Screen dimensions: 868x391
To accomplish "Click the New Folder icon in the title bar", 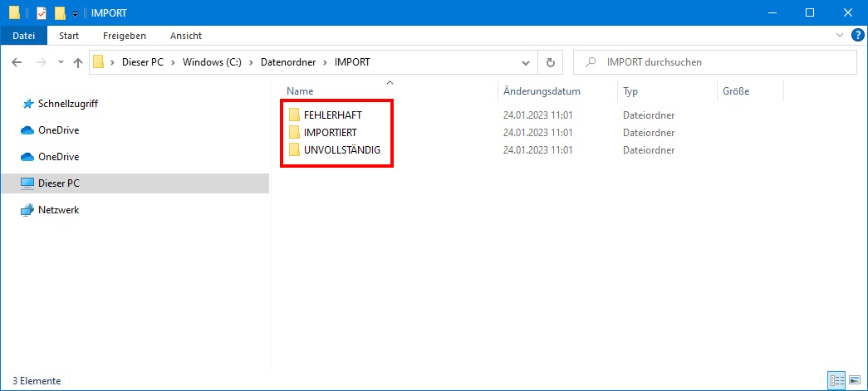I will pyautogui.click(x=59, y=12).
